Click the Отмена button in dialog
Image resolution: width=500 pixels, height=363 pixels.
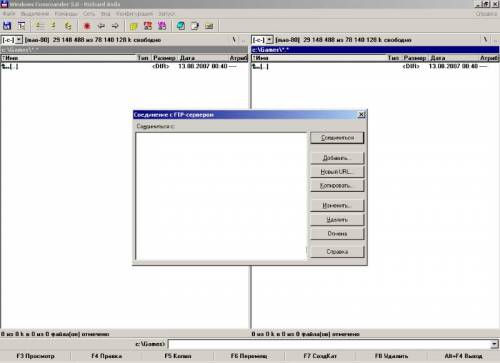pyautogui.click(x=337, y=234)
